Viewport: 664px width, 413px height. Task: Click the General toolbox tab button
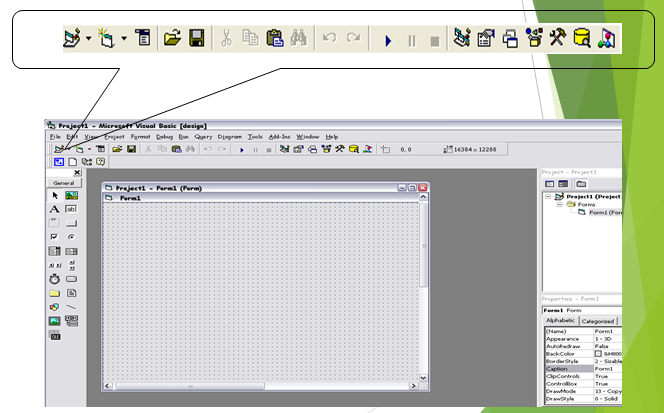click(64, 183)
